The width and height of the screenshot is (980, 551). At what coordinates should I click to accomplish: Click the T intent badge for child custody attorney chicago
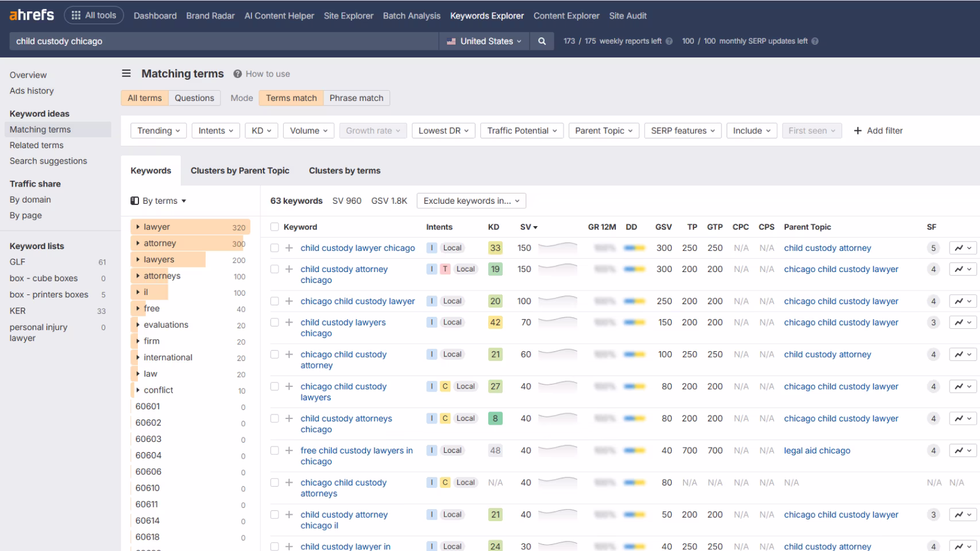click(x=445, y=269)
